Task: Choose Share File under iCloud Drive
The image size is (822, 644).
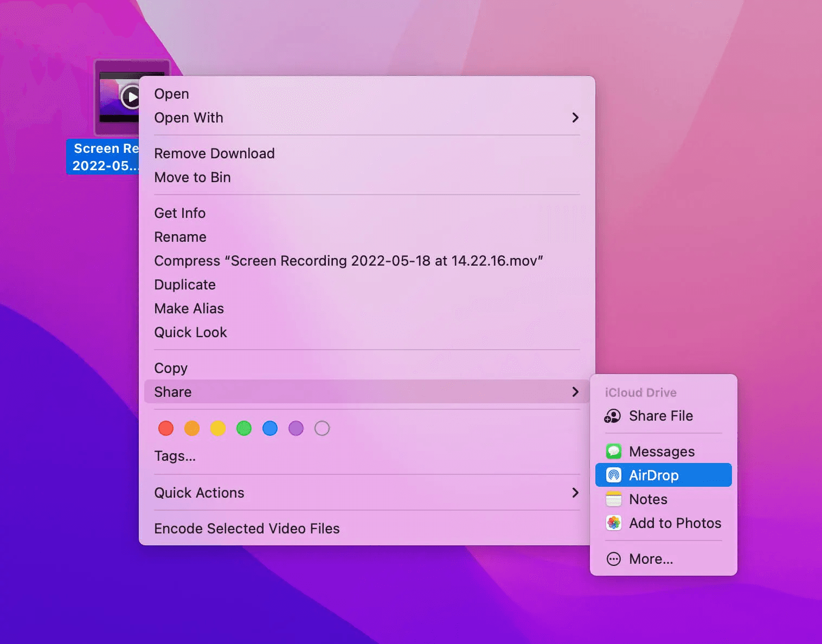Action: [664, 416]
